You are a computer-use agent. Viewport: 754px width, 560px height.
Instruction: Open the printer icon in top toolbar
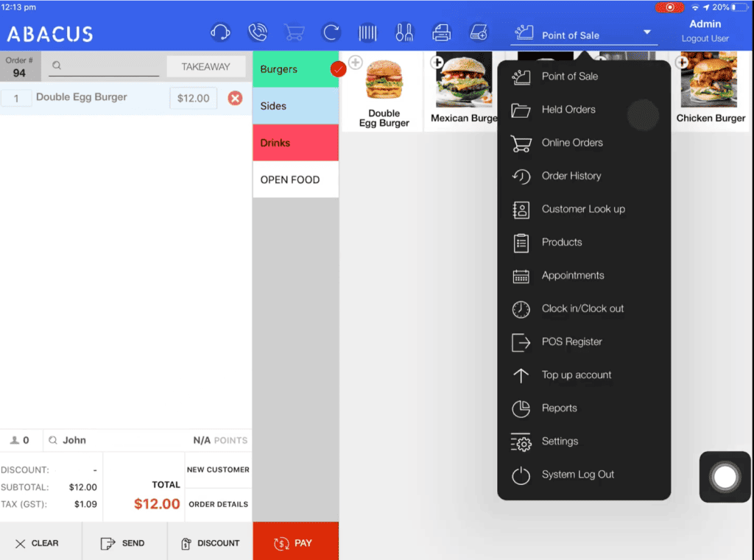[443, 32]
